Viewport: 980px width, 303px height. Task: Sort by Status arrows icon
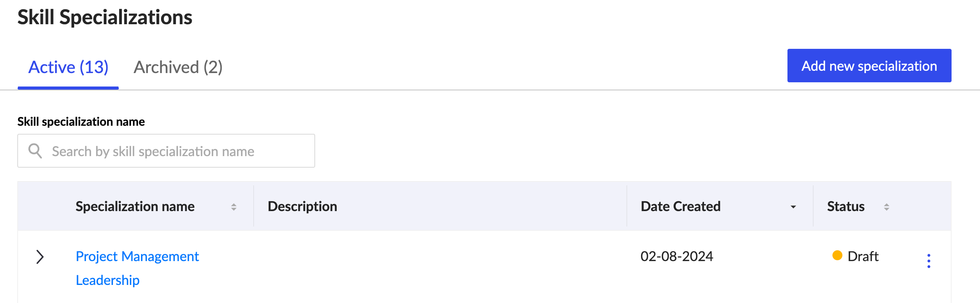click(x=887, y=207)
